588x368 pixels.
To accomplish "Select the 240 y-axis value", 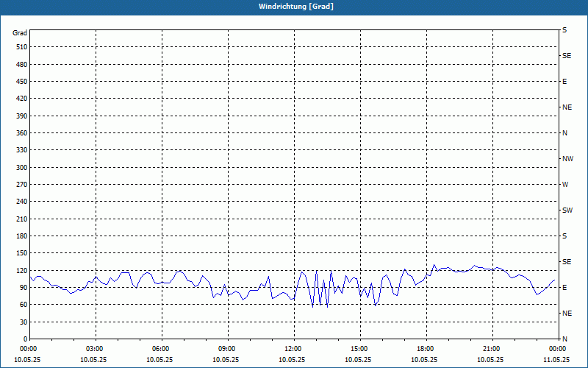I will [22, 201].
